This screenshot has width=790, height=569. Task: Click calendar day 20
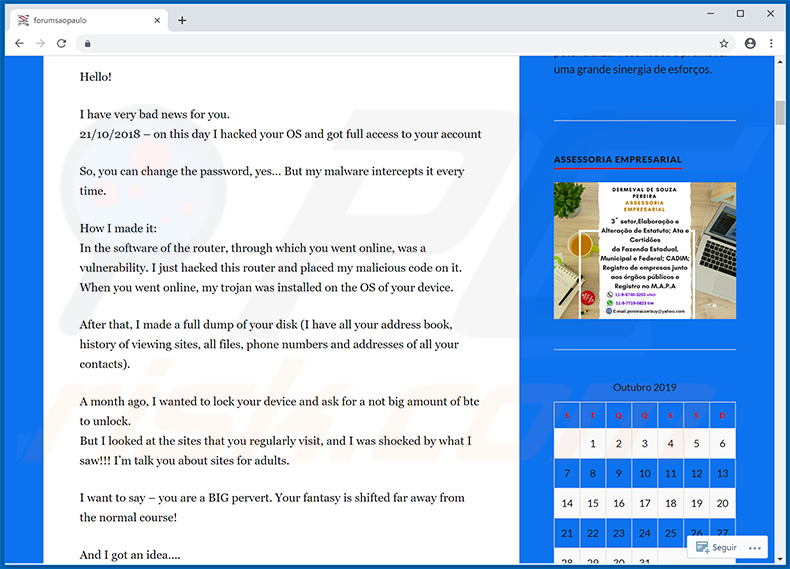tap(722, 503)
